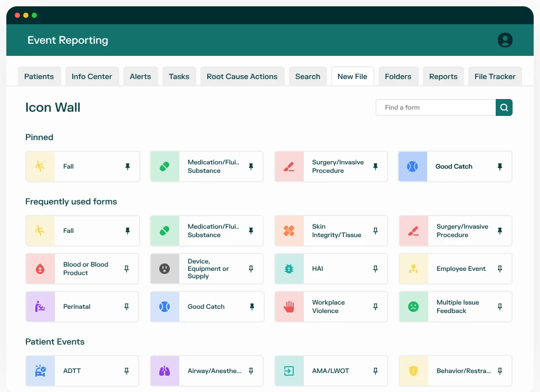Click the Workplace Violence hand icon

[x=289, y=307]
